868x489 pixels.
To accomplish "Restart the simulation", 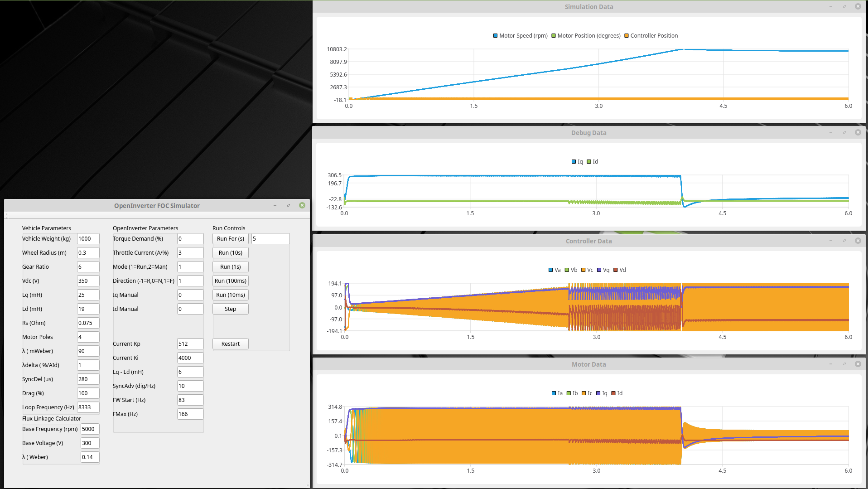I will pos(230,344).
